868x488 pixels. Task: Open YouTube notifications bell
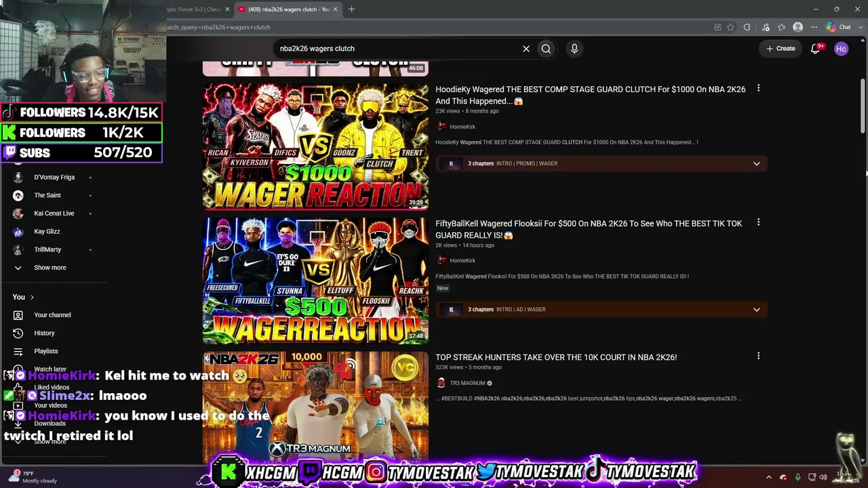click(816, 49)
